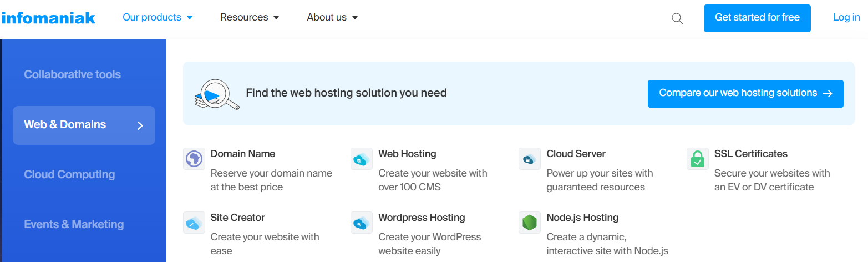The image size is (868, 262).
Task: Click the SSL Certificates padlock icon
Action: click(698, 159)
